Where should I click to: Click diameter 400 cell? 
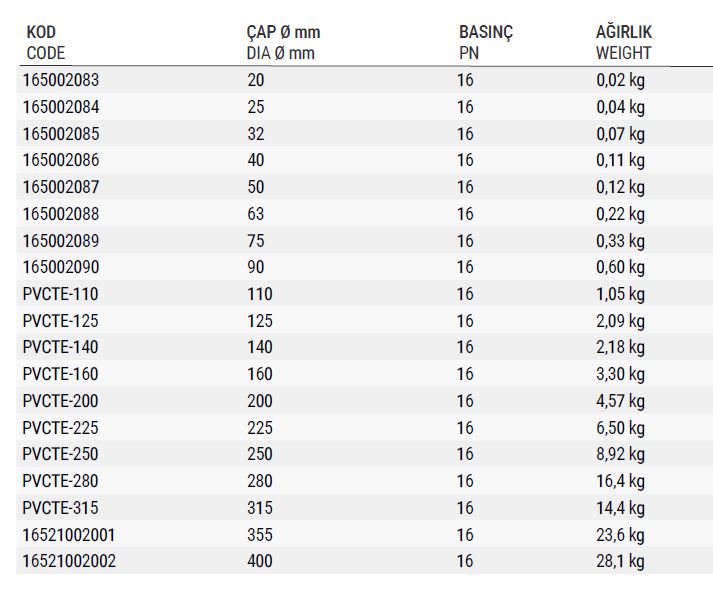[260, 561]
